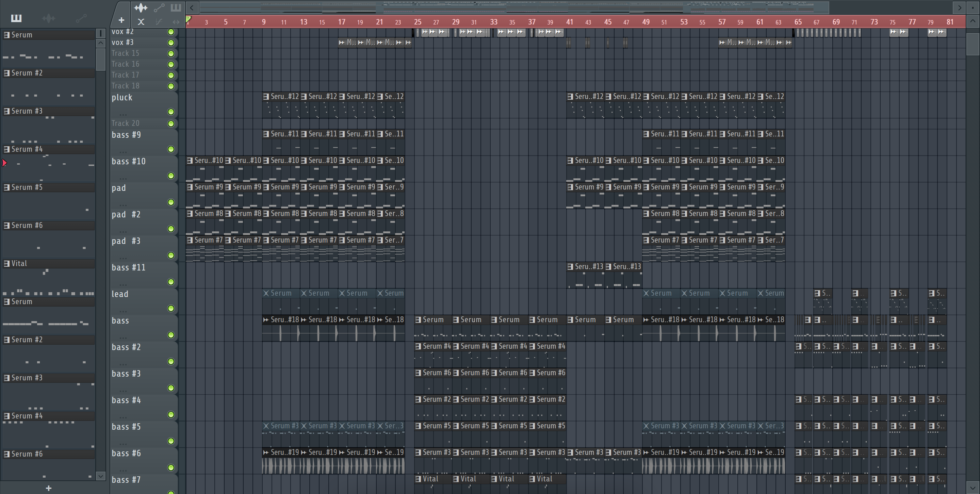This screenshot has width=980, height=494.
Task: Toggle mute on Track 17
Action: click(171, 75)
